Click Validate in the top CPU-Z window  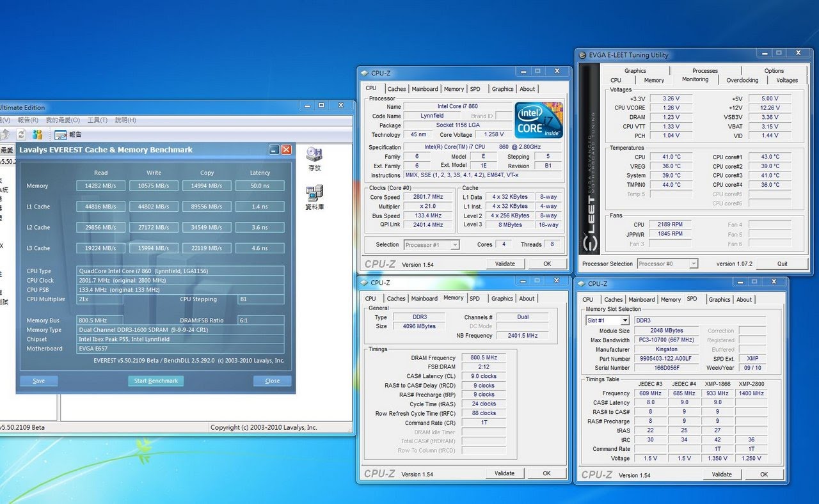point(505,264)
